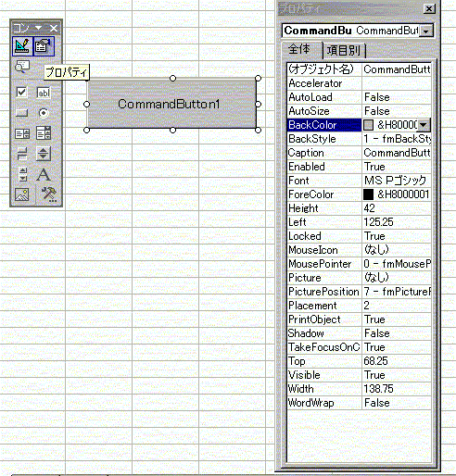Viewport: 456px width, 476px height.
Task: Click the black ForeColor swatch
Action: [x=368, y=194]
